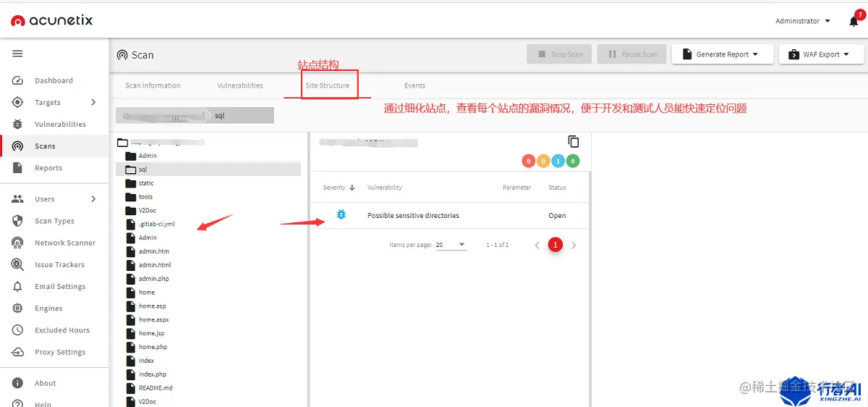Go to next results page

coord(574,246)
